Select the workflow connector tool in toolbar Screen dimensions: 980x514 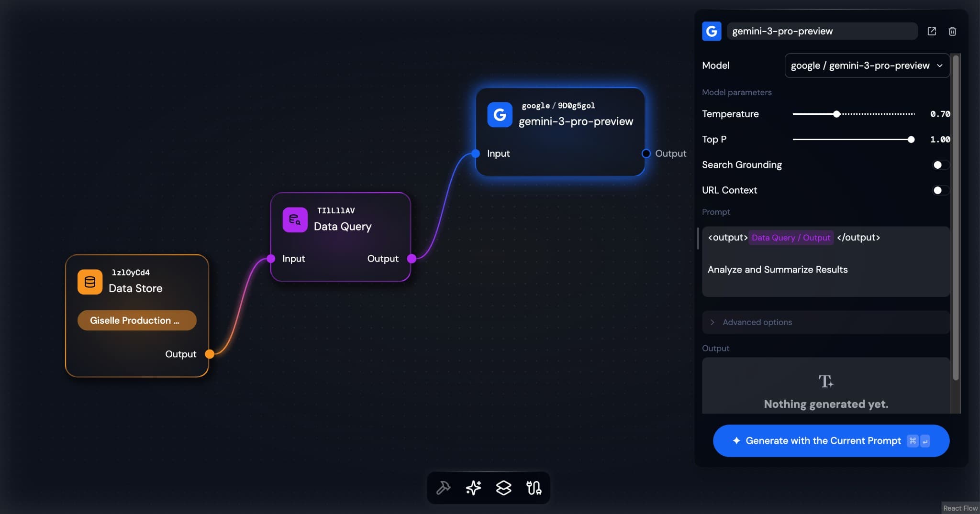(x=534, y=488)
